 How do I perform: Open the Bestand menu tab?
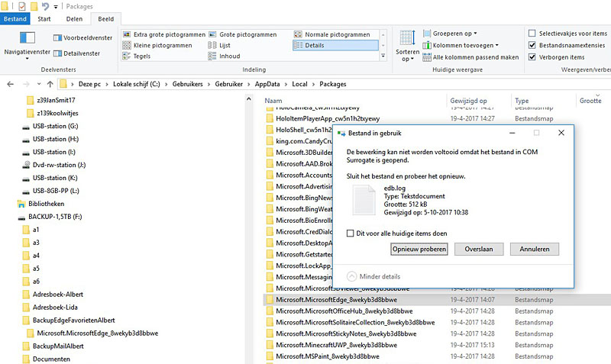click(x=15, y=18)
